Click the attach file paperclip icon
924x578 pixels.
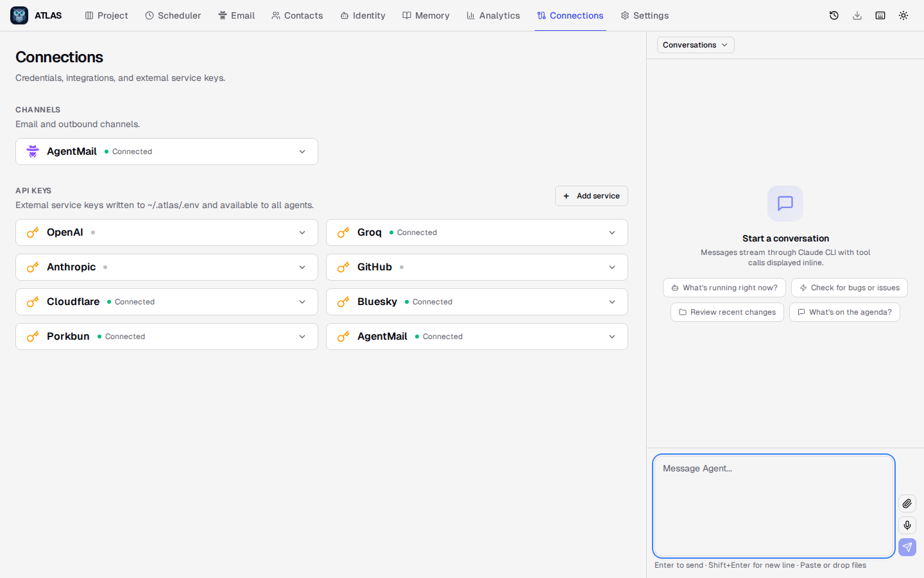point(907,504)
